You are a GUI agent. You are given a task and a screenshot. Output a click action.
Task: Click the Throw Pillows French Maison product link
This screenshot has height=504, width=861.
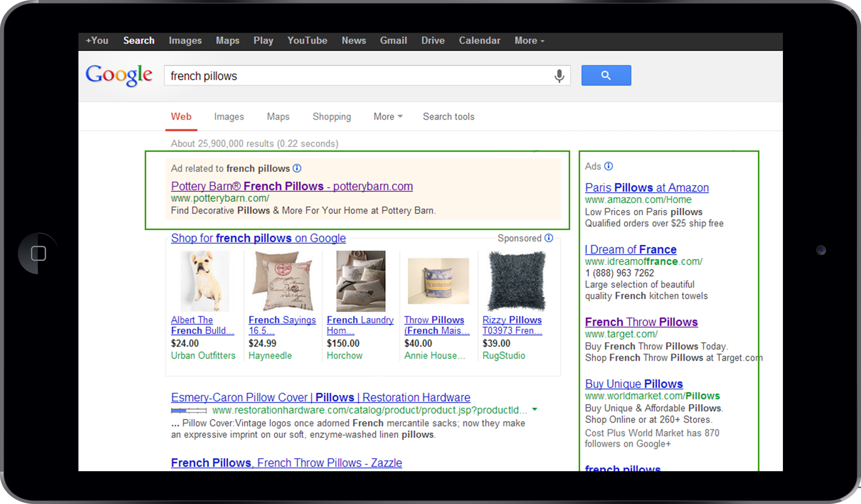437,325
